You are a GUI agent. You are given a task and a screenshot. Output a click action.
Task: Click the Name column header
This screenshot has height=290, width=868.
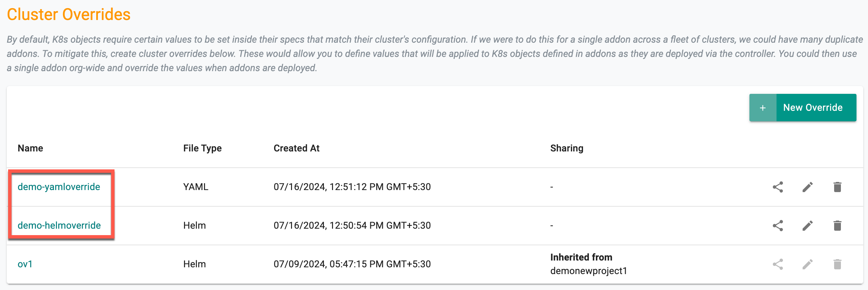30,148
